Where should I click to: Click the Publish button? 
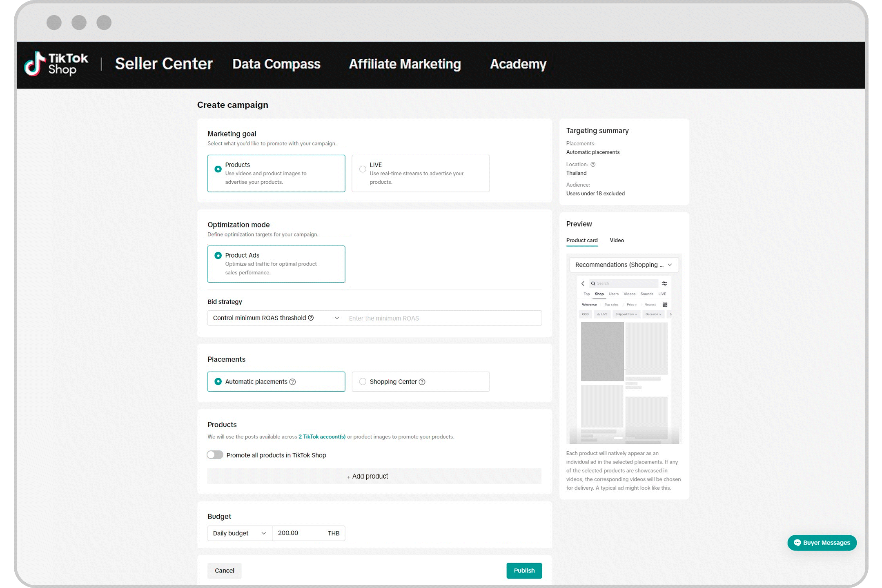click(x=524, y=570)
